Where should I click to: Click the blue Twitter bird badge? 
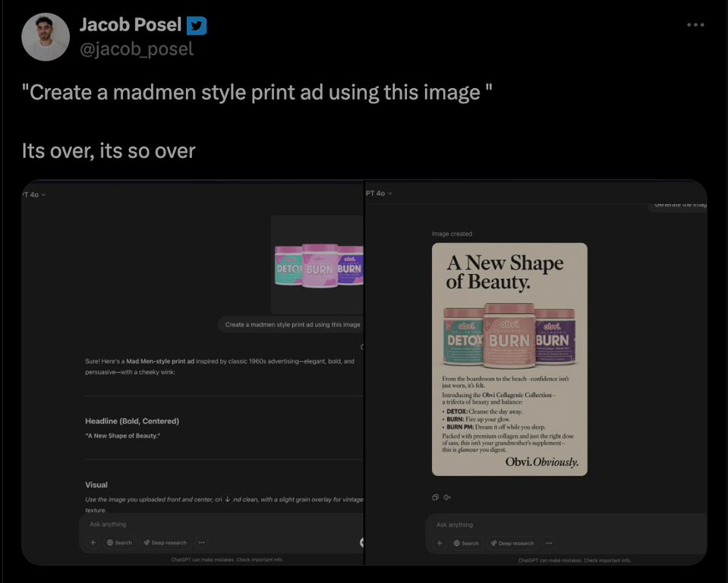(x=197, y=26)
